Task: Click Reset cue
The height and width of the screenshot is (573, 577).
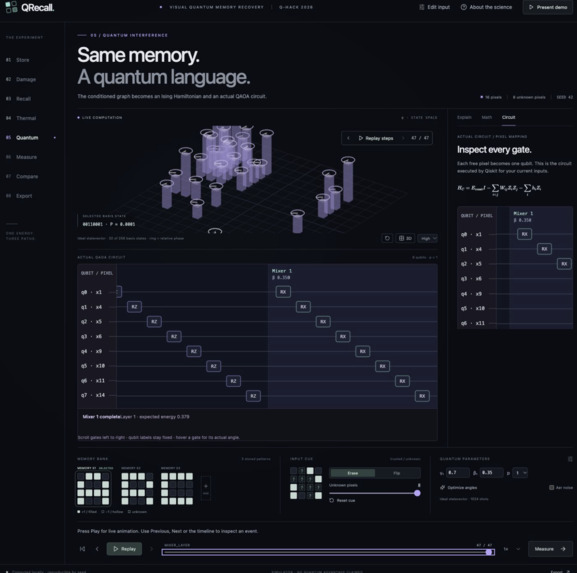Action: tap(343, 501)
